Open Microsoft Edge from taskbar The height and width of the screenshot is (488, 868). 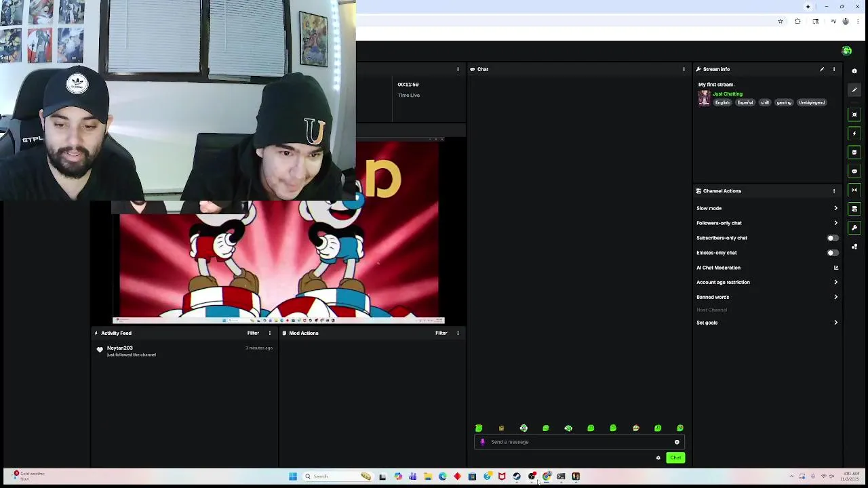tap(443, 476)
